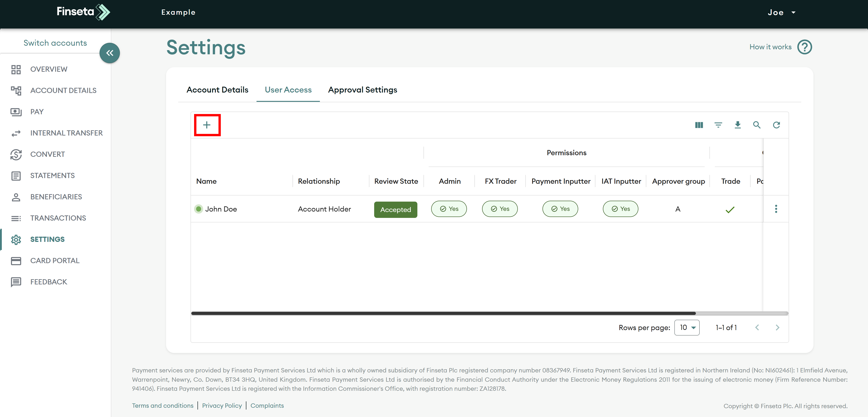Click the horizontal table scrollbar
The width and height of the screenshot is (868, 417).
(443, 314)
